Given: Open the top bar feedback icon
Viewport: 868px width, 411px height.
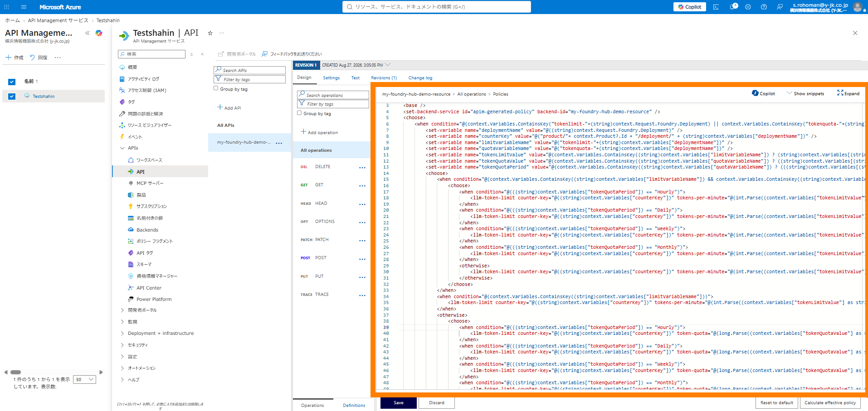Looking at the screenshot, I should click(x=780, y=7).
